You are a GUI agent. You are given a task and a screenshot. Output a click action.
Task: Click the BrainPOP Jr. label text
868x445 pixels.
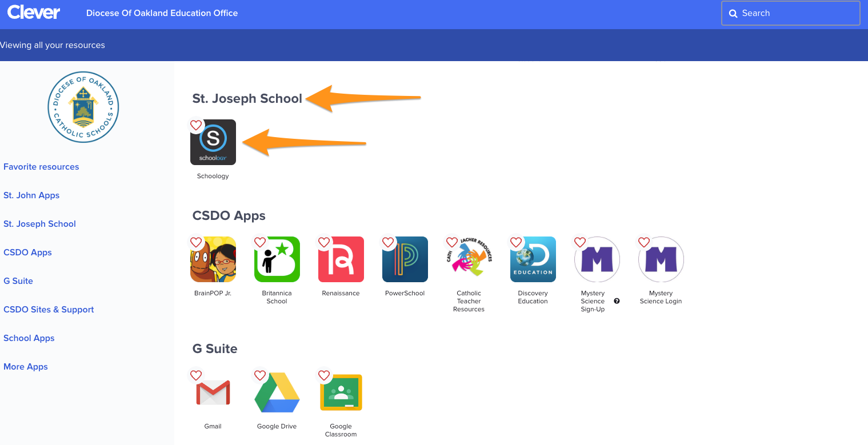click(213, 293)
